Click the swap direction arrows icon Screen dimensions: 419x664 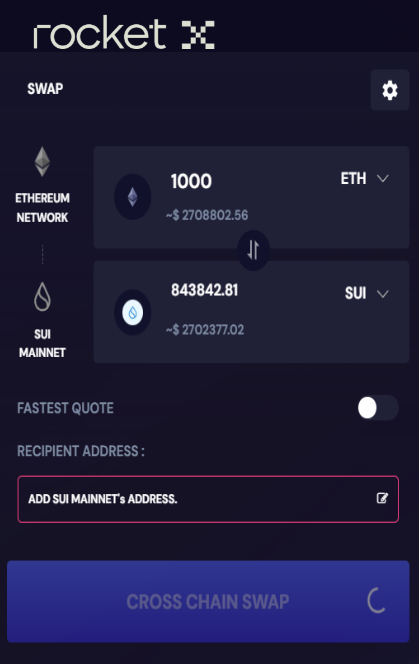click(x=253, y=250)
